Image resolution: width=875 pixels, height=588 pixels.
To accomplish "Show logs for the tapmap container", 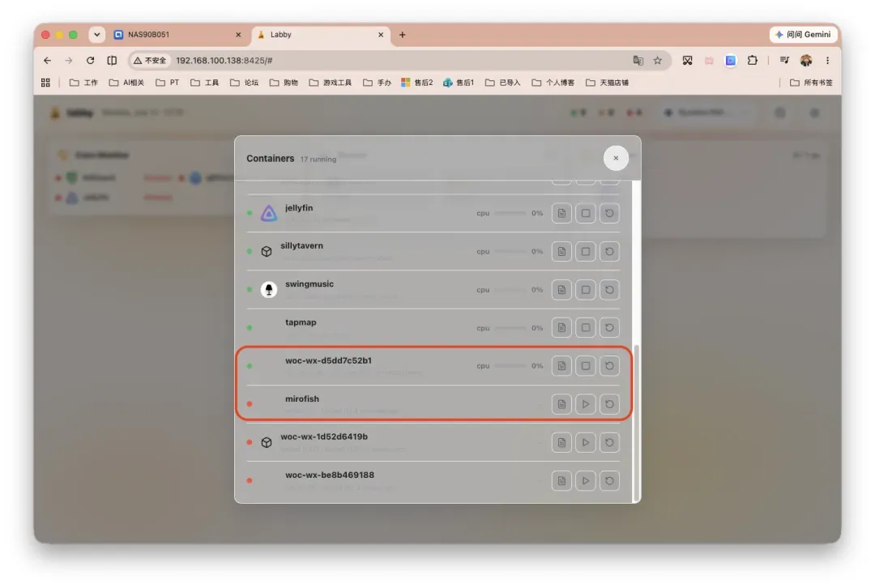I will [561, 327].
